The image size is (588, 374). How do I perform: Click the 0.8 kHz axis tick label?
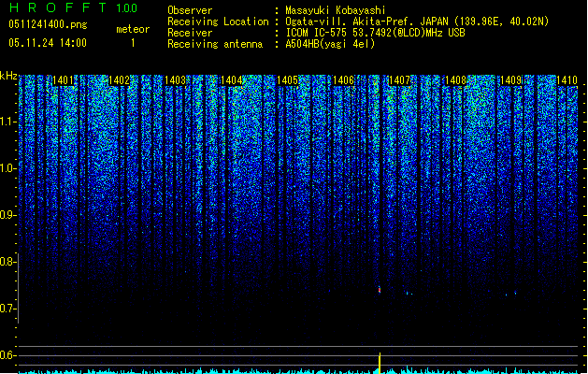[x=7, y=262]
